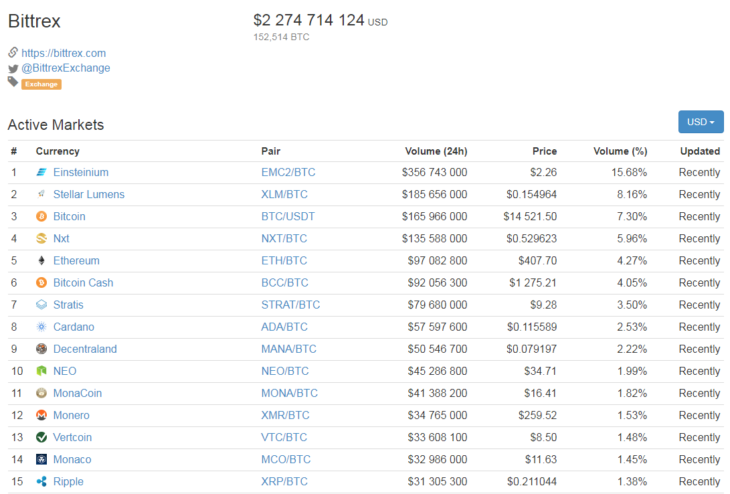This screenshot has width=730, height=494.
Task: Open the ADA/BTC pair link
Action: pos(284,327)
